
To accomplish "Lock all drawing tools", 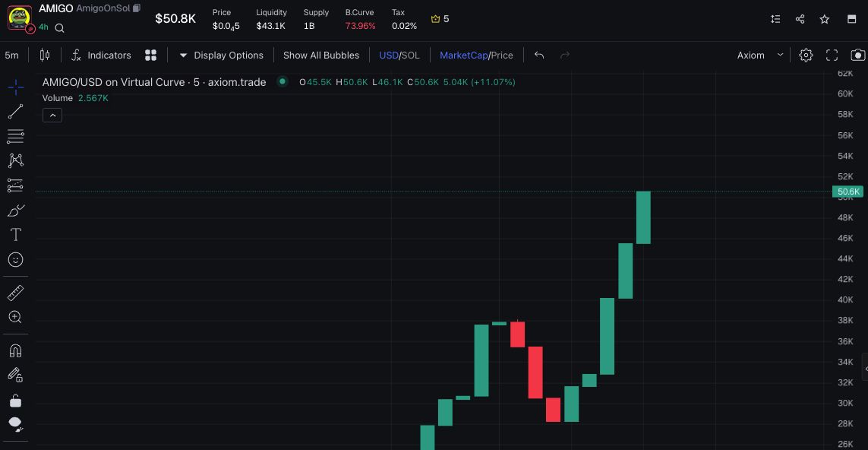I will tap(15, 400).
